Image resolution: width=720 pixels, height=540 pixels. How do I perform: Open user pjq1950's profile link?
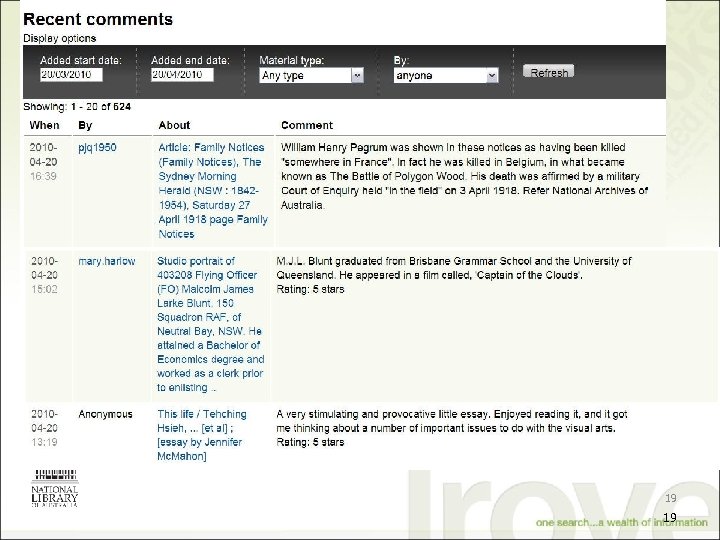point(98,147)
